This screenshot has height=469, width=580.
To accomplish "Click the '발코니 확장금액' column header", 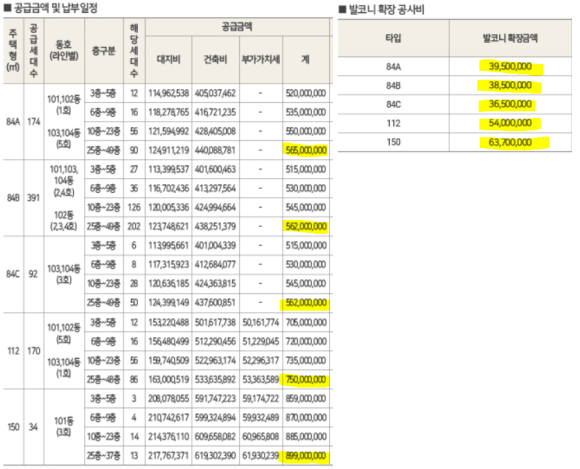I will (x=510, y=38).
